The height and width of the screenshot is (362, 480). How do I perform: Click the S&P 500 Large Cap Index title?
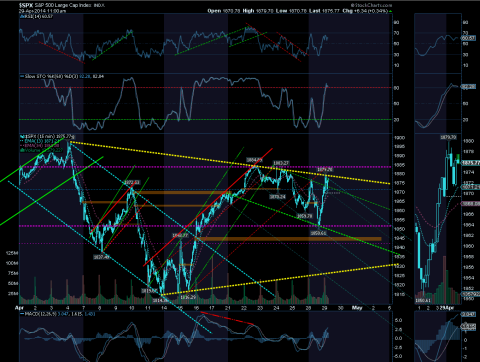(64, 5)
